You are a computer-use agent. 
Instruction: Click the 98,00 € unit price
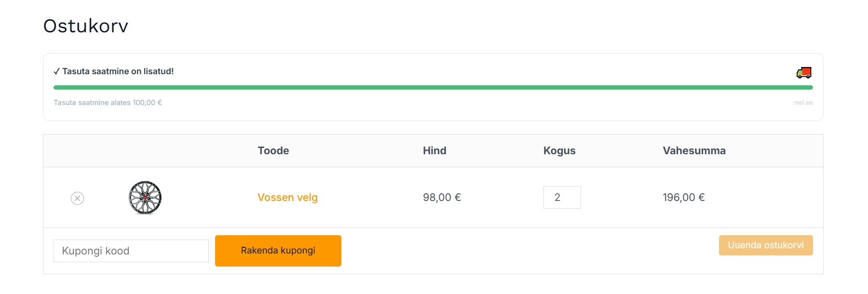pos(442,198)
